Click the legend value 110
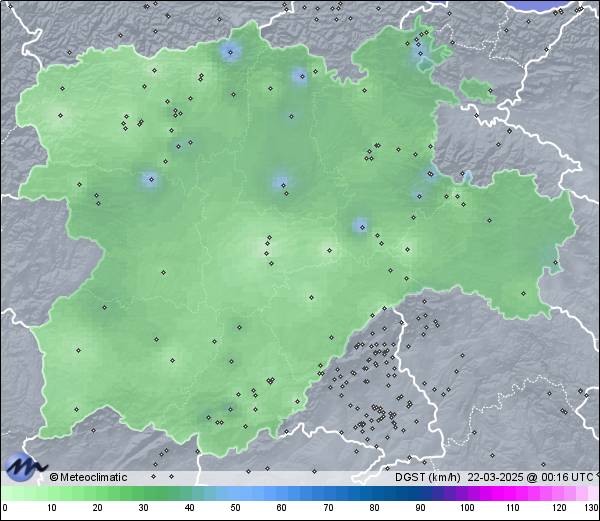The image size is (600, 521). coord(513,508)
